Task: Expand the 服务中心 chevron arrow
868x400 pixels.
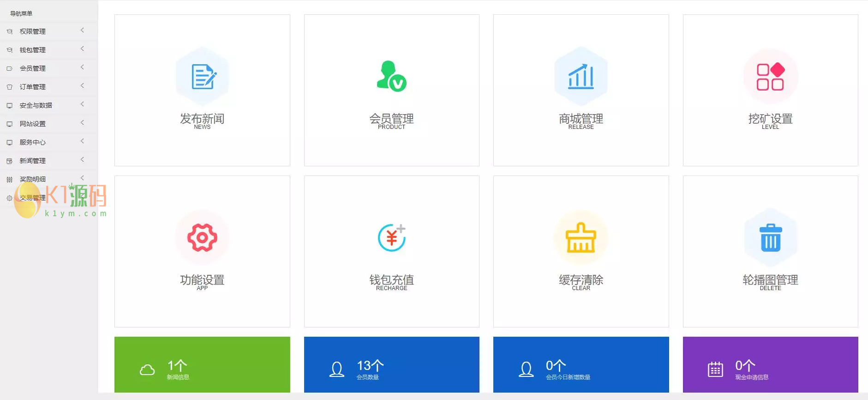Action: 83,141
